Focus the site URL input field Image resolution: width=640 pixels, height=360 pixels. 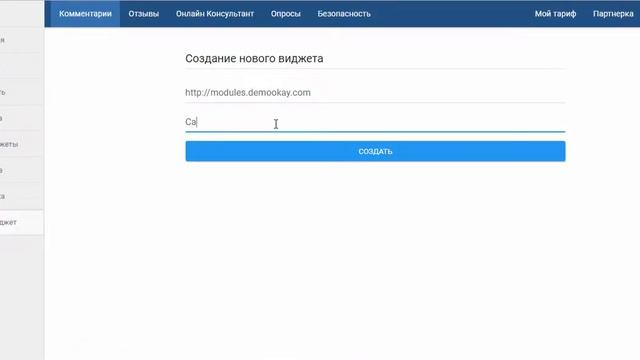375,93
